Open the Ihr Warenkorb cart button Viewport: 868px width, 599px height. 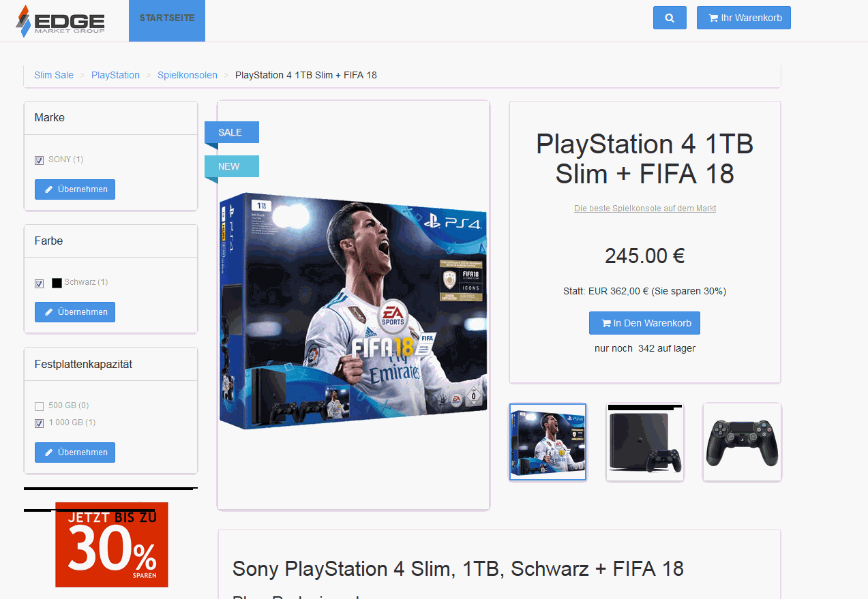[x=744, y=18]
